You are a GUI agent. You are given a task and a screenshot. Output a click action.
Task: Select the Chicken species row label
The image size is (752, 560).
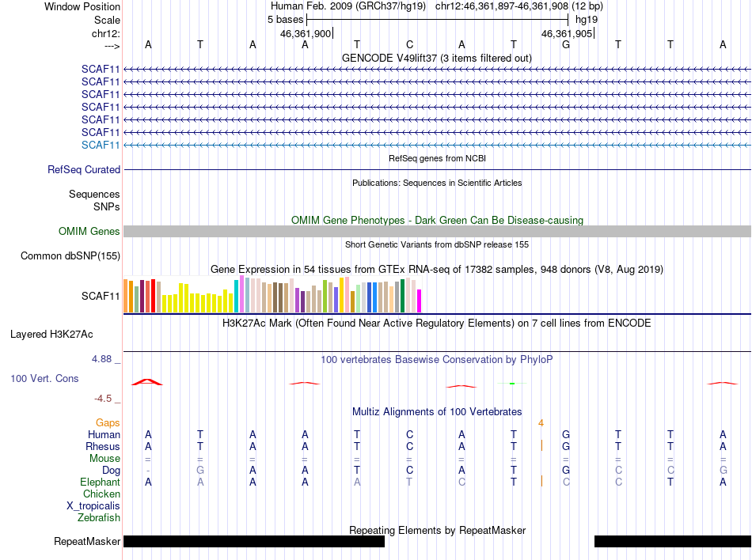pyautogui.click(x=101, y=494)
